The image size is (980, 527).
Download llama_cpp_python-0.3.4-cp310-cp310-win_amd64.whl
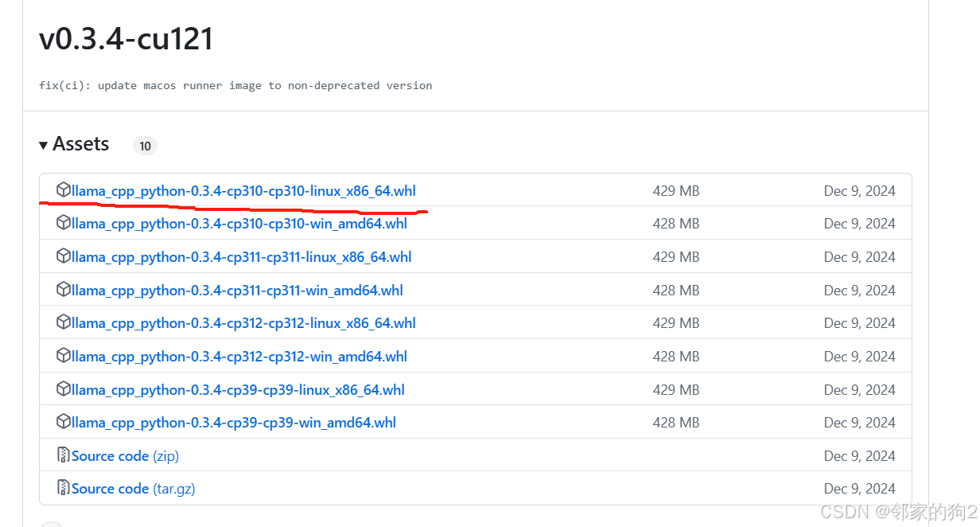tap(239, 223)
